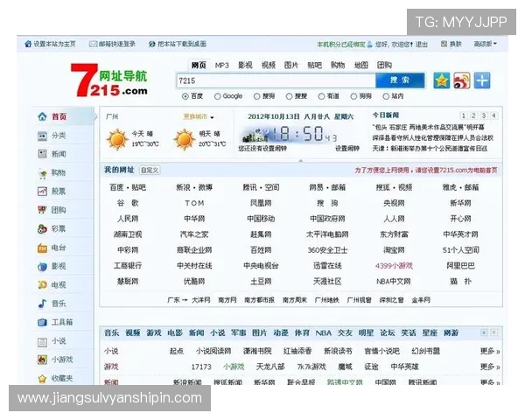Viewport: 525px width, 420px height.
Task: Open the NBA category tab
Action: [324, 332]
